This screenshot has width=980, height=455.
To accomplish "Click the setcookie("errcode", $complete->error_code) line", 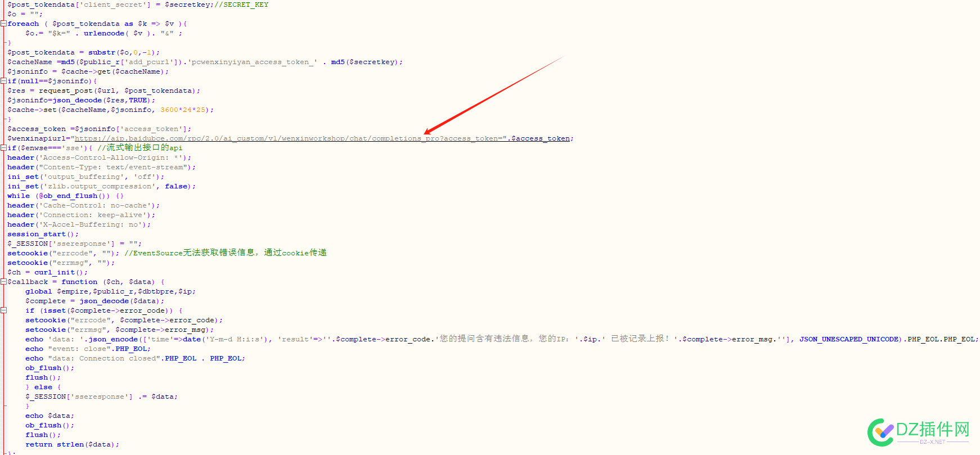I will point(124,320).
